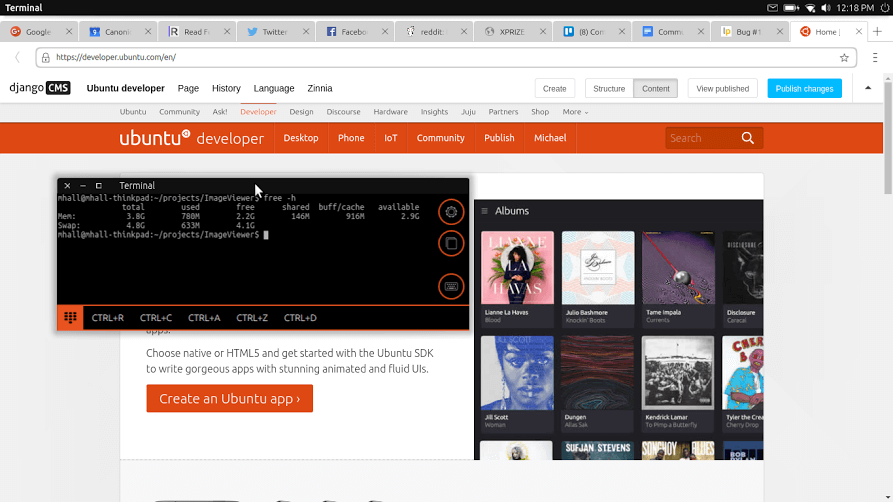Open the Tame Impala Currents album

[678, 278]
